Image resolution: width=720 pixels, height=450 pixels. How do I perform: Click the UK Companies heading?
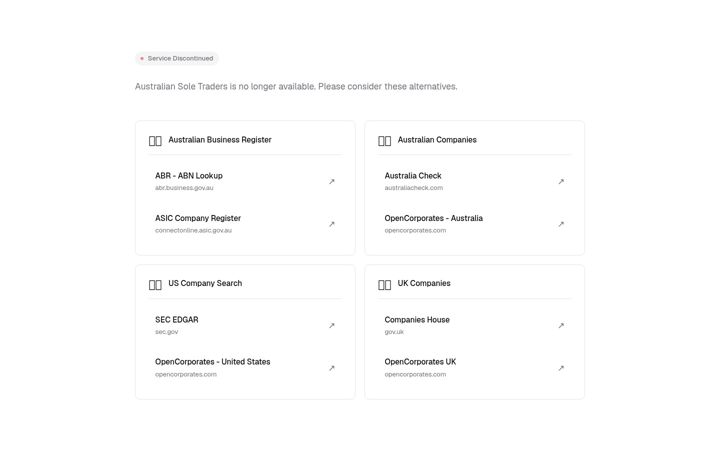click(x=424, y=283)
